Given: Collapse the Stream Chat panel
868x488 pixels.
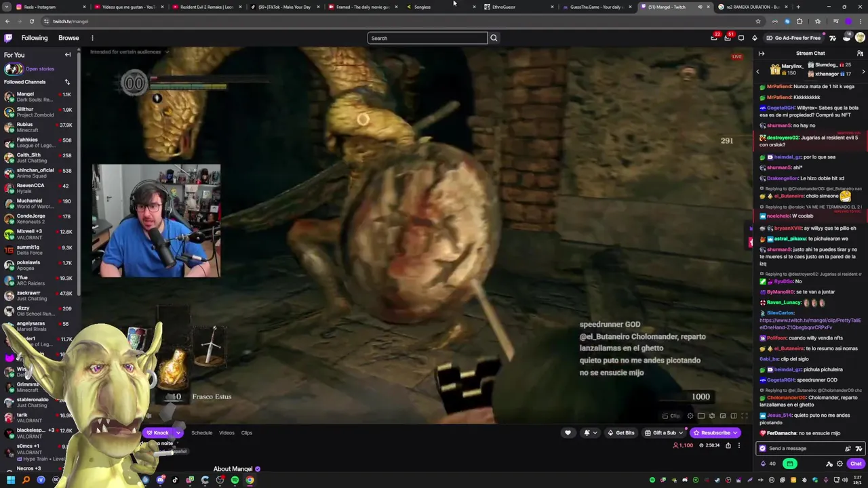Looking at the screenshot, I should tap(762, 54).
